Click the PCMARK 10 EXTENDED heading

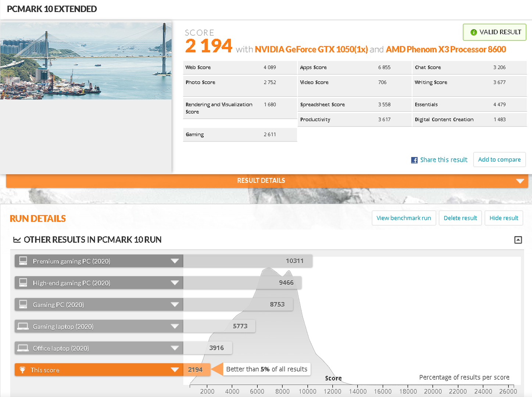coord(52,9)
